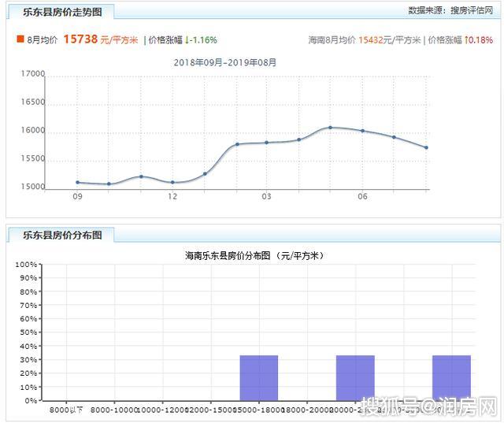Click the middle purple bar for 20000 range
Viewport: 504px width, 423px height.
pos(355,378)
